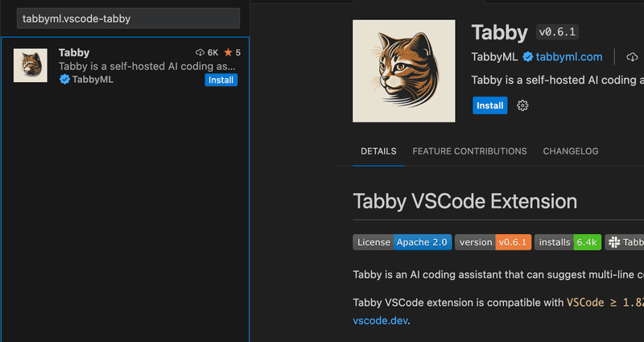Screen dimensions: 644x342
Task: Select the small Tabby cat thumbnail in results
Action: [31, 65]
